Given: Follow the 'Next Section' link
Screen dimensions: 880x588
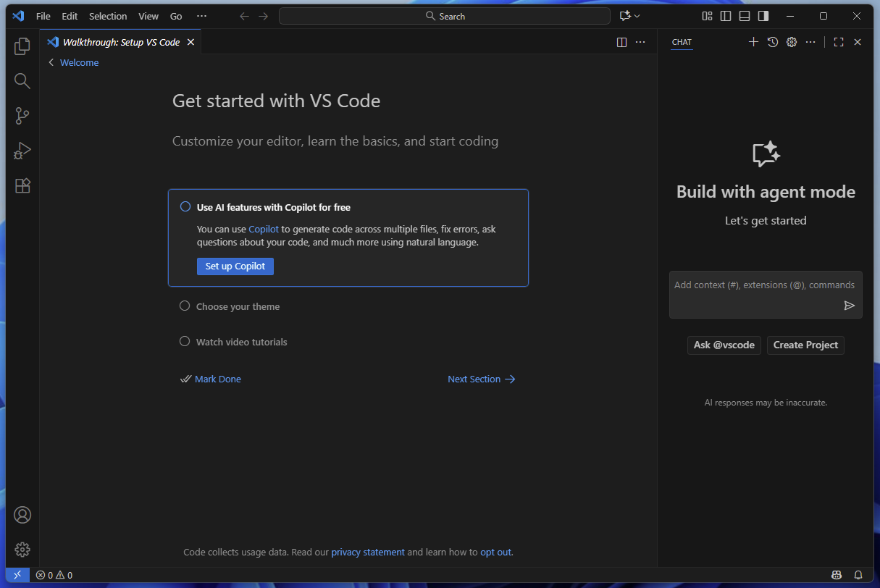Looking at the screenshot, I should pyautogui.click(x=481, y=379).
